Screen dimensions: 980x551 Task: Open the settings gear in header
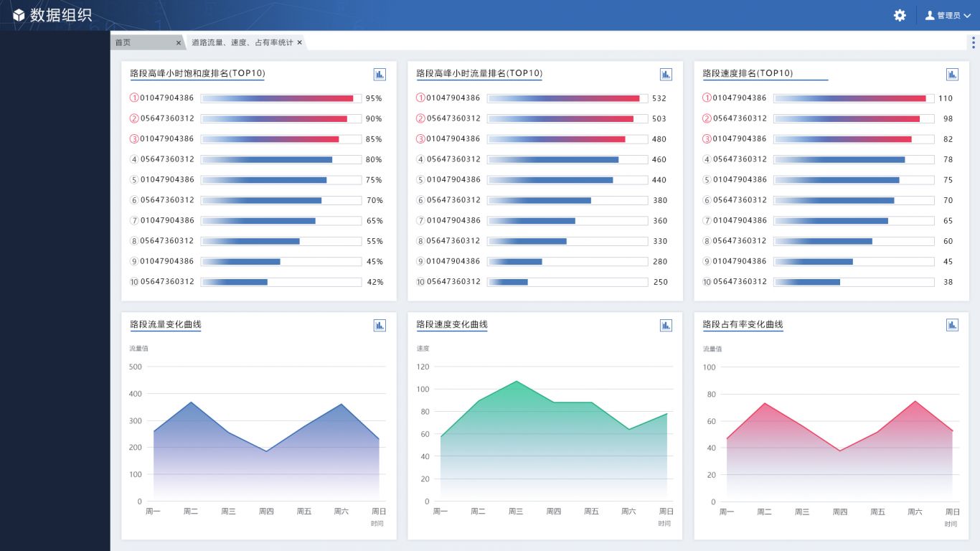coord(900,15)
